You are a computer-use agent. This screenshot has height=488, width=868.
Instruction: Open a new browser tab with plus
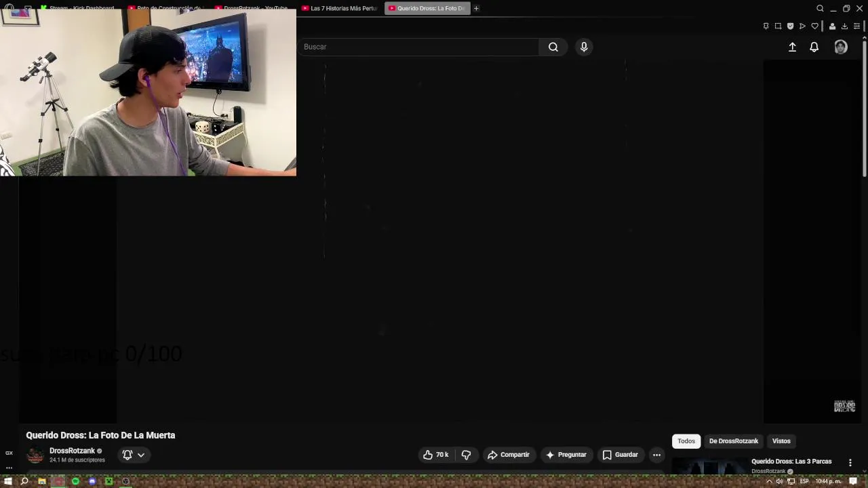(x=476, y=8)
